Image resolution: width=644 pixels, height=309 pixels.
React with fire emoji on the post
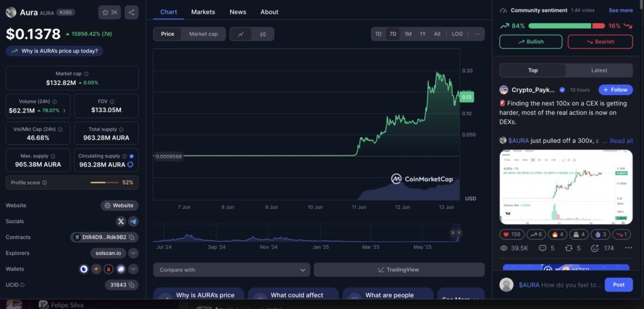tap(557, 235)
